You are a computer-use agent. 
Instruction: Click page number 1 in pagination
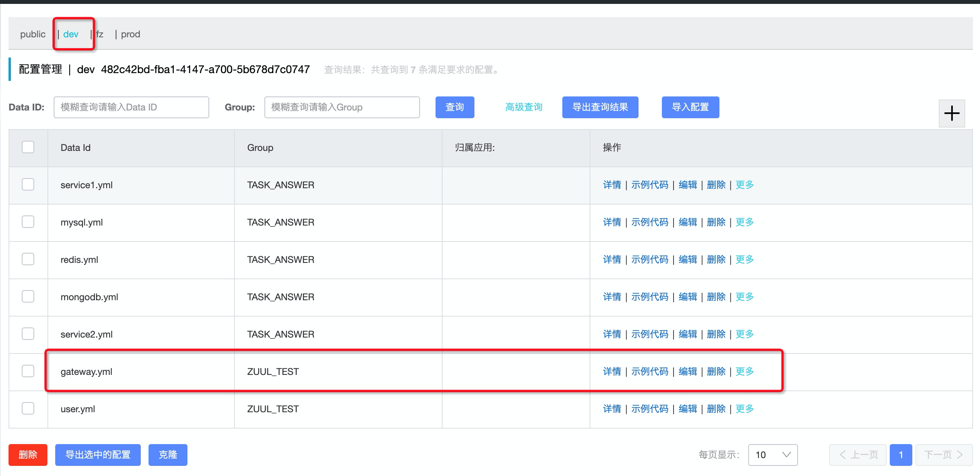[901, 455]
